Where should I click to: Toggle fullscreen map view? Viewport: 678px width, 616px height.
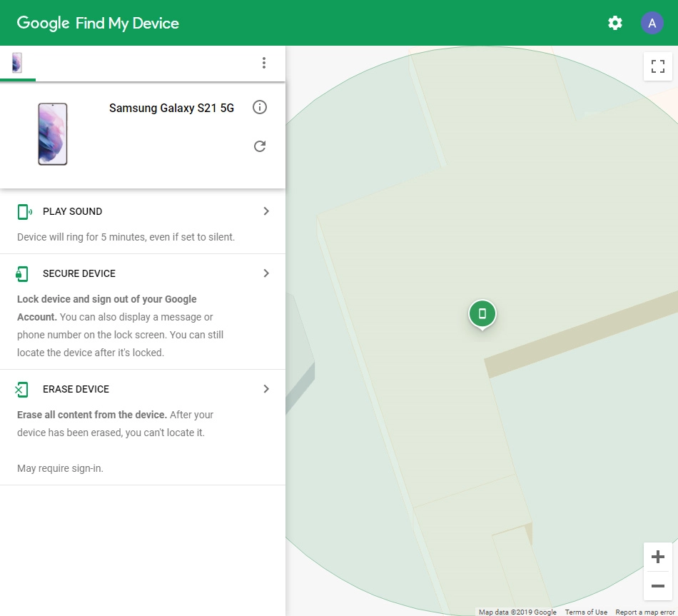[657, 66]
